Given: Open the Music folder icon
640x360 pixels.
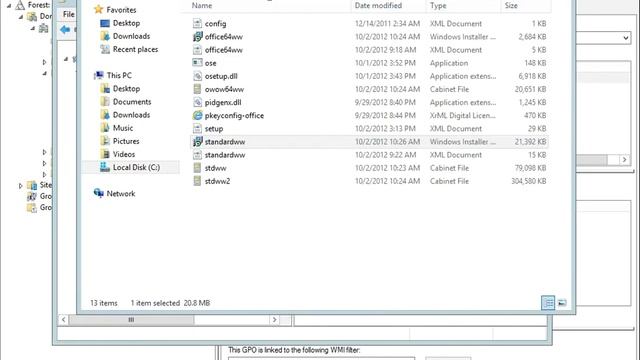Looking at the screenshot, I should point(105,128).
